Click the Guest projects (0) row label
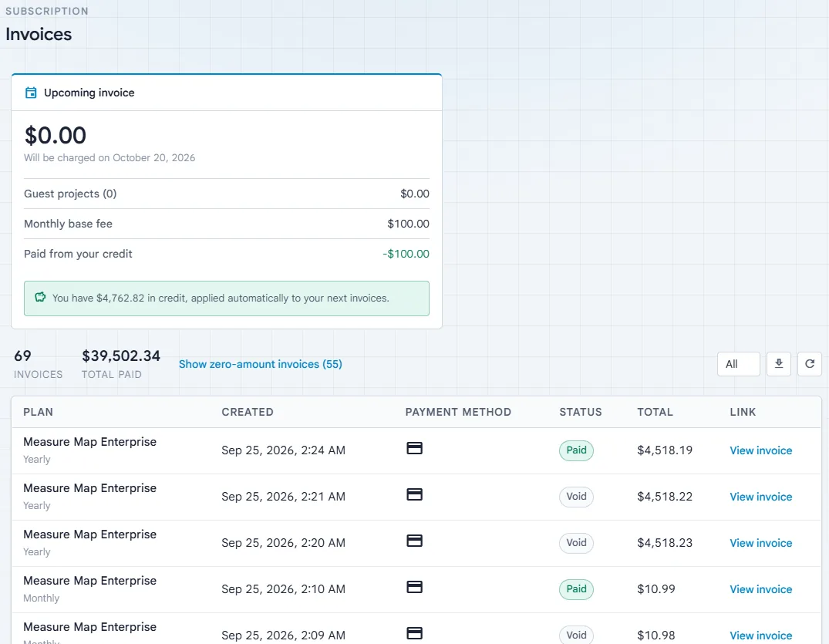This screenshot has height=644, width=829. click(x=70, y=194)
